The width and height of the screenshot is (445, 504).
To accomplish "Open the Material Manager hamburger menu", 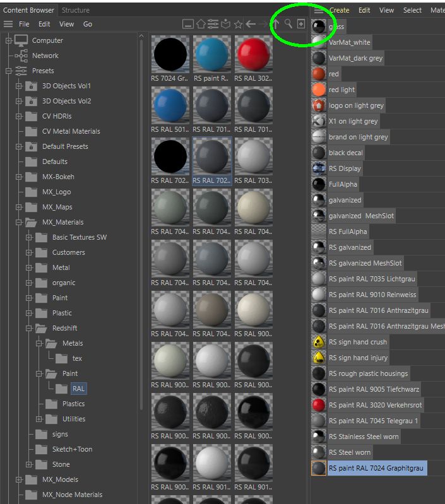I will click(x=319, y=10).
